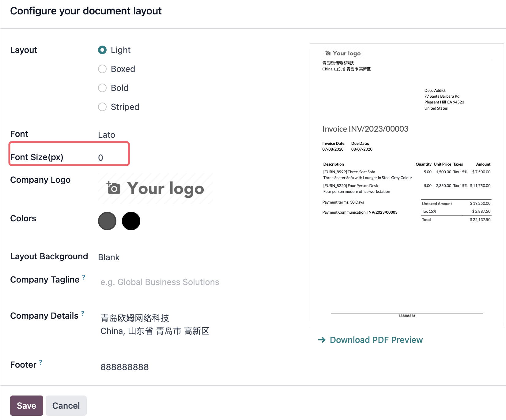This screenshot has height=420, width=506.
Task: Click '[FURN_8220] Four Person Desk' line in preview
Action: pos(351,186)
